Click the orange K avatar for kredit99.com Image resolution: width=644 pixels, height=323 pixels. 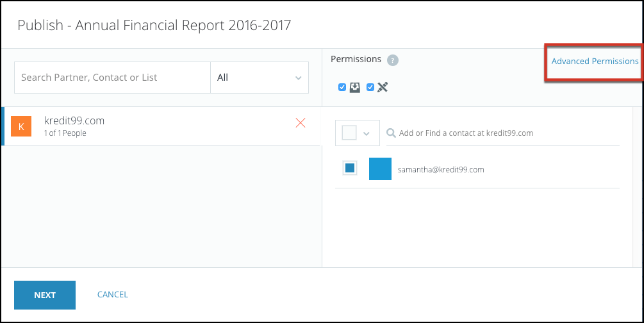pyautogui.click(x=21, y=126)
